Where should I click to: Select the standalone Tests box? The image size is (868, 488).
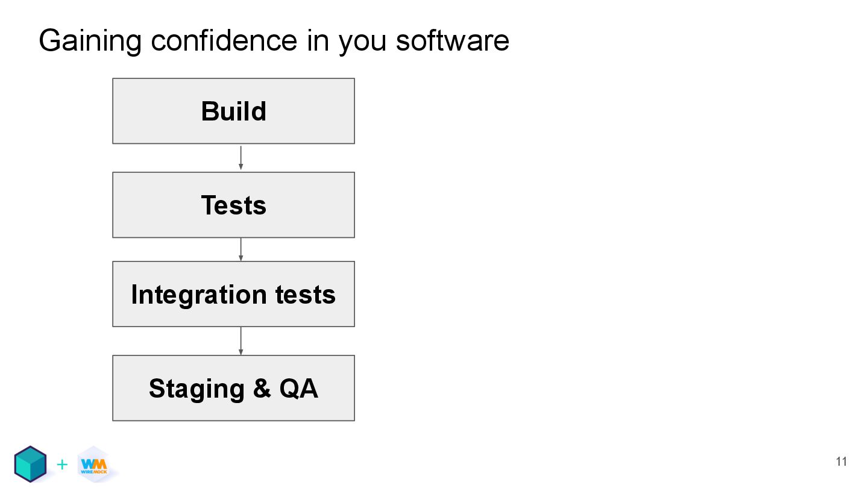coord(233,205)
